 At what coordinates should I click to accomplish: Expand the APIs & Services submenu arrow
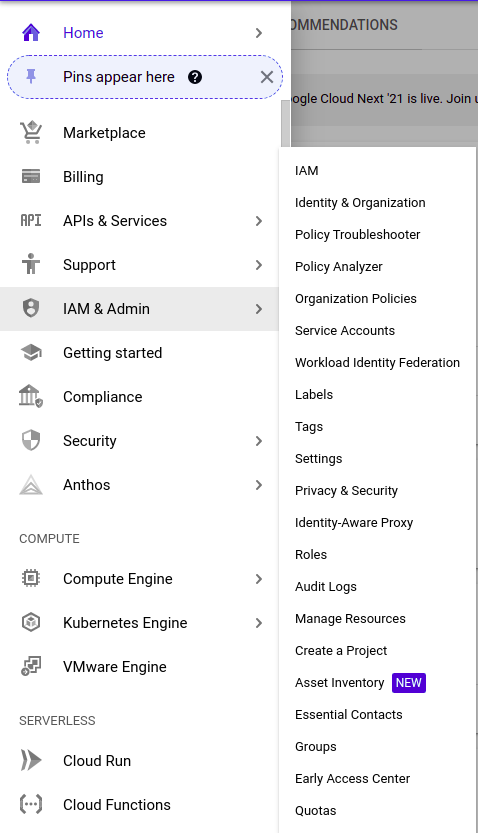pos(259,220)
